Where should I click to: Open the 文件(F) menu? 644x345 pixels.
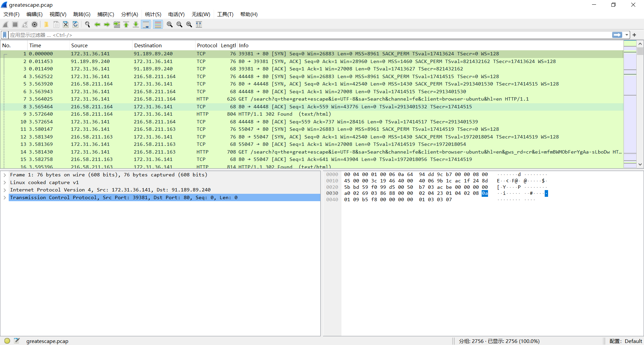coord(11,14)
